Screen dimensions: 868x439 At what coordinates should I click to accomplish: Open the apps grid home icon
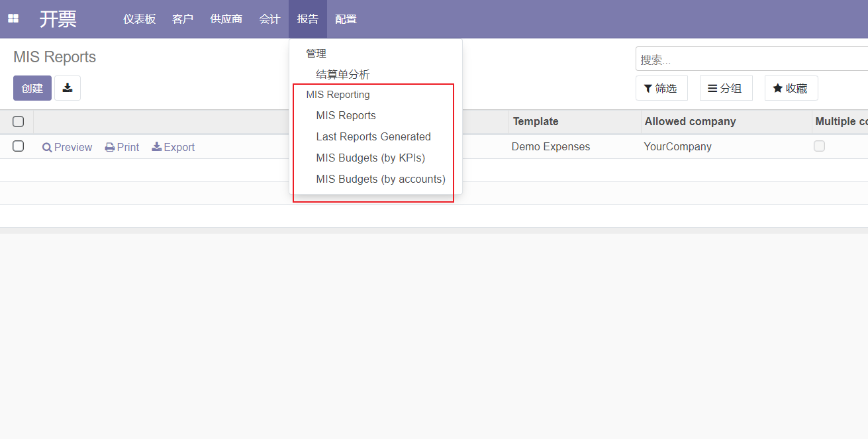pyautogui.click(x=13, y=19)
